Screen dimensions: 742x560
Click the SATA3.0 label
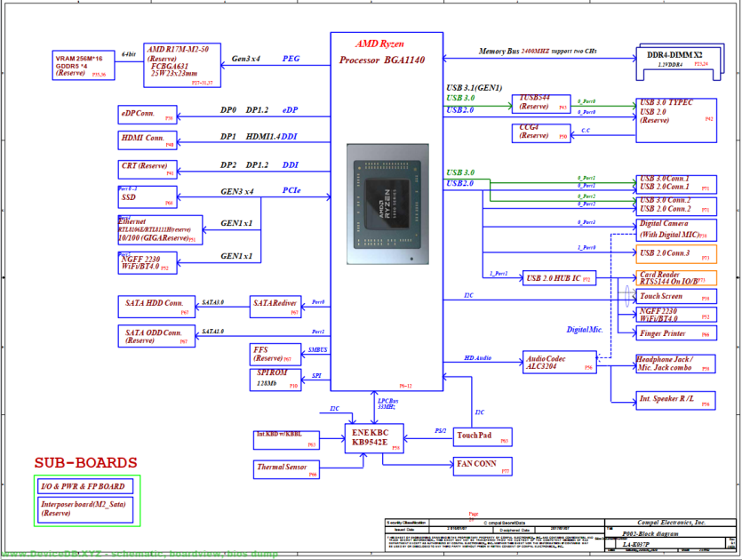[213, 302]
